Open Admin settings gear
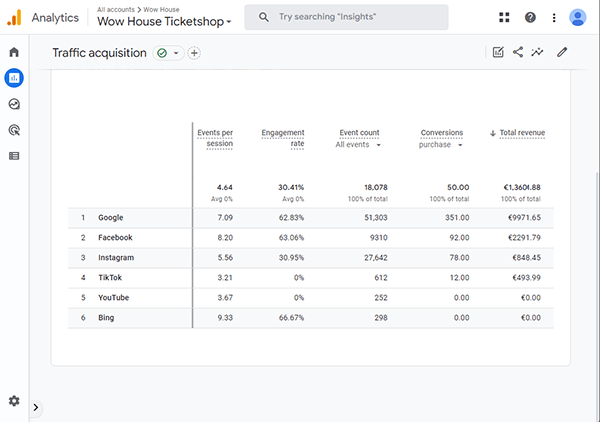600x422 pixels. click(x=14, y=400)
